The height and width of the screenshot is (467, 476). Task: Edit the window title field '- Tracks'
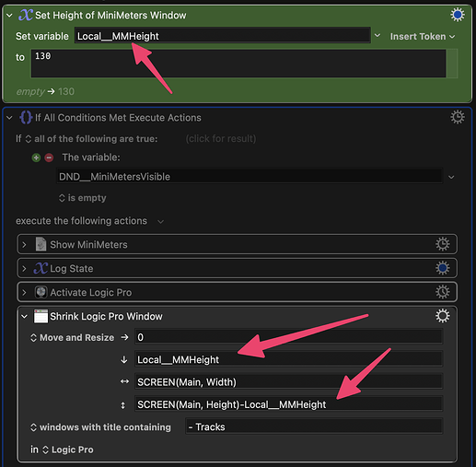(314, 426)
